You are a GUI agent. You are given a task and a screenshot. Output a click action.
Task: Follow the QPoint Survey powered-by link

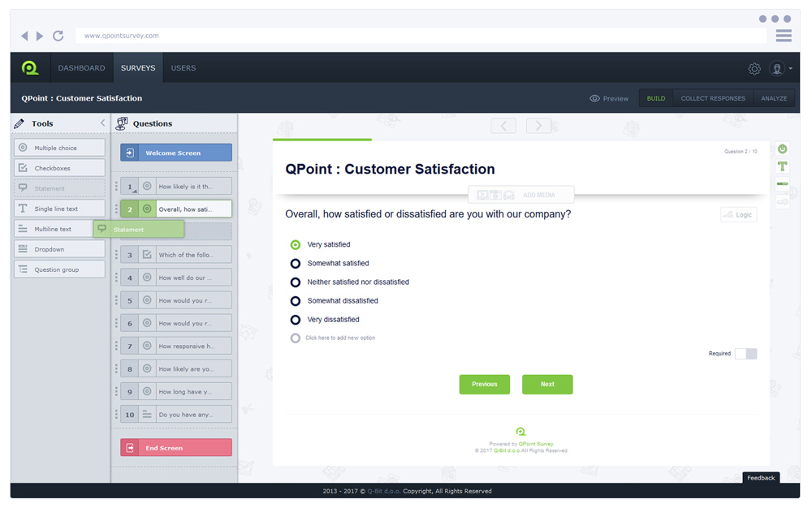pyautogui.click(x=535, y=444)
